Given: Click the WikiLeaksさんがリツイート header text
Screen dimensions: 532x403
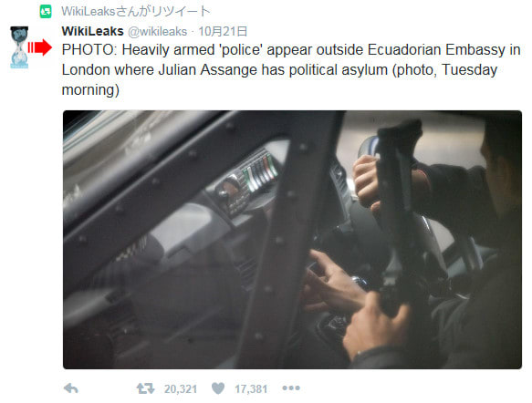Looking at the screenshot, I should pyautogui.click(x=136, y=12).
